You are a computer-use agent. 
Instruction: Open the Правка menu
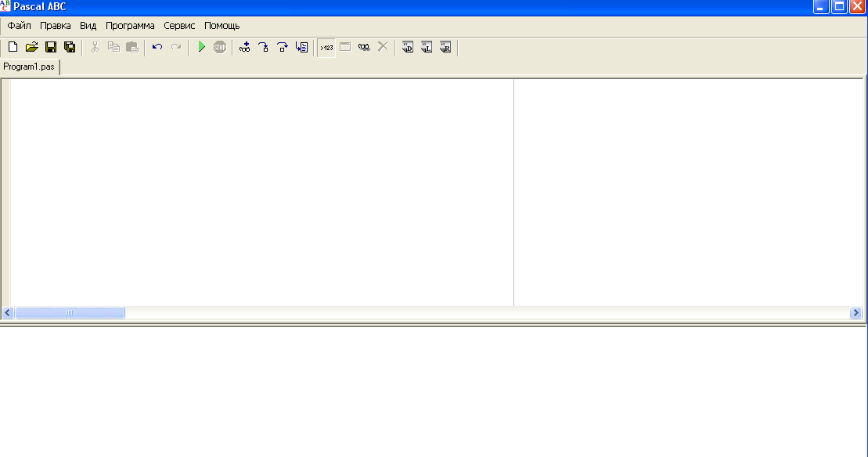click(x=56, y=26)
